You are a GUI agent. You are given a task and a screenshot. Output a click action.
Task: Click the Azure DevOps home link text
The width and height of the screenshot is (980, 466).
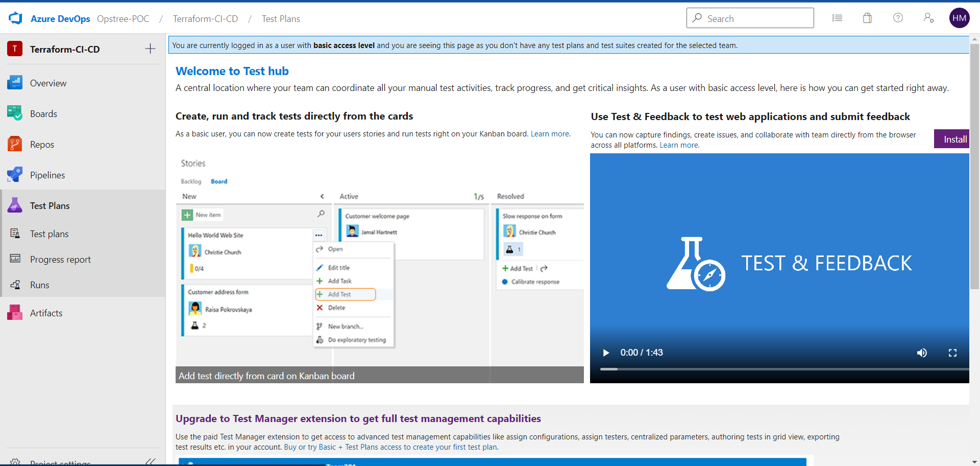click(x=60, y=19)
